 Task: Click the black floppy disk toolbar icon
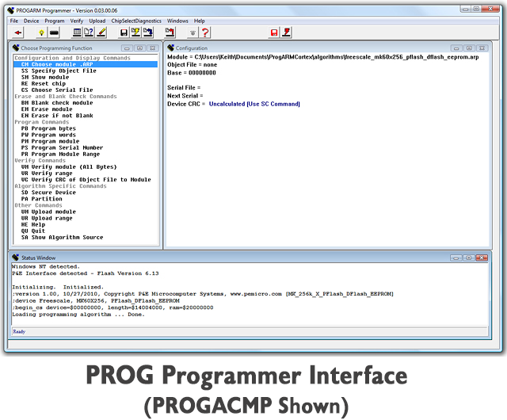tap(124, 32)
